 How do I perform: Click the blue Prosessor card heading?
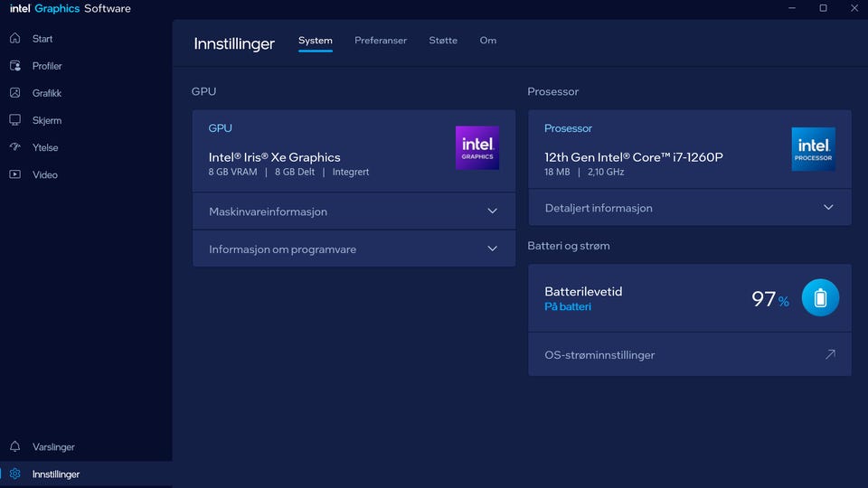pyautogui.click(x=568, y=128)
